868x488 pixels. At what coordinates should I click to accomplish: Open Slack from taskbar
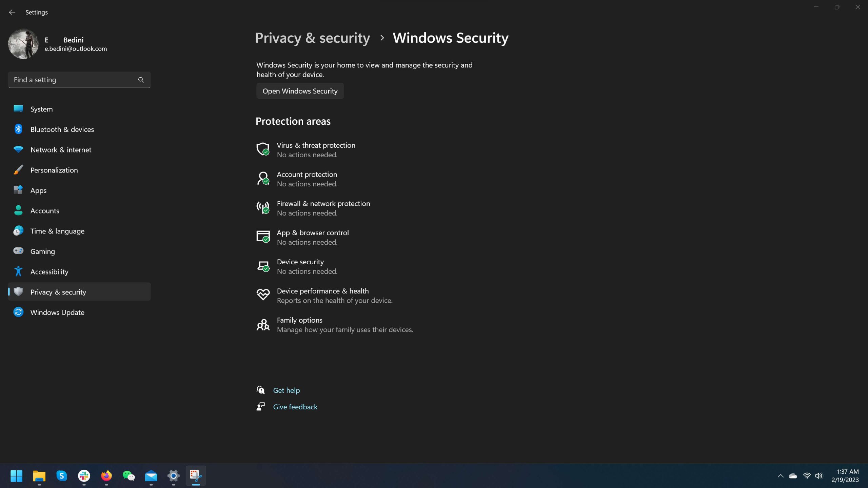(84, 476)
